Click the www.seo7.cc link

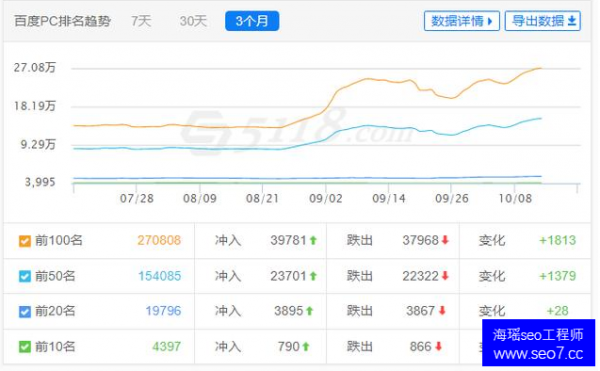(538, 354)
